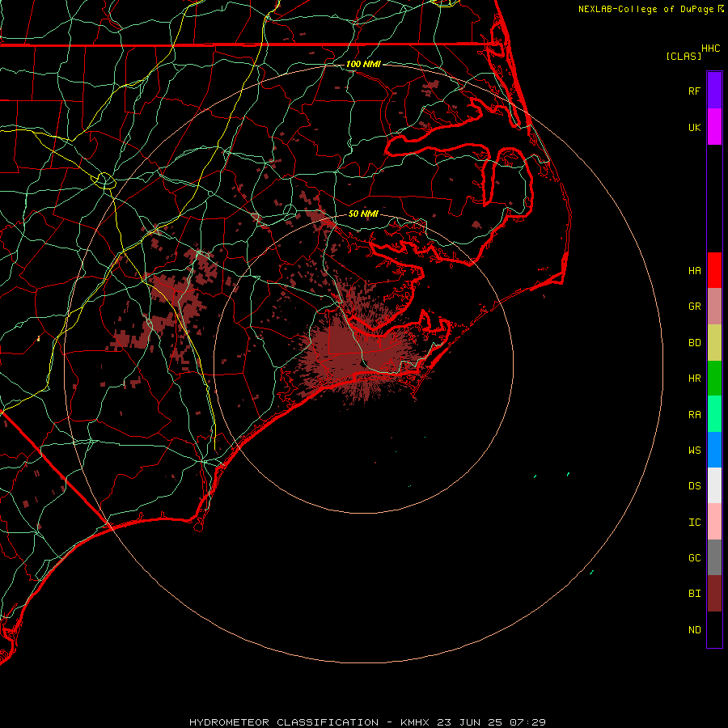Pick the HR green legend swatch
The height and width of the screenshot is (728, 728).
click(x=714, y=379)
